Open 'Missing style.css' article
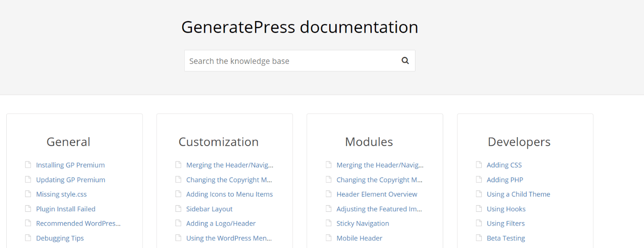644x248 pixels. [x=61, y=194]
